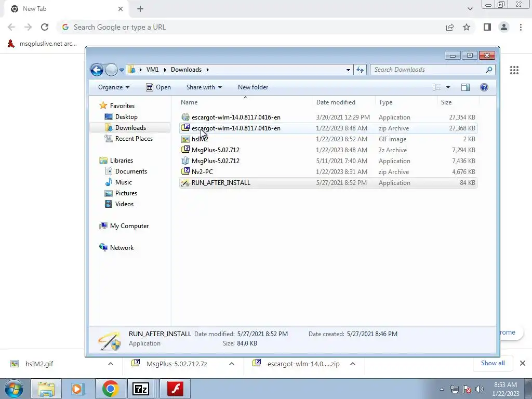Select Libraries in navigation pane
Image resolution: width=532 pixels, height=399 pixels.
click(122, 161)
